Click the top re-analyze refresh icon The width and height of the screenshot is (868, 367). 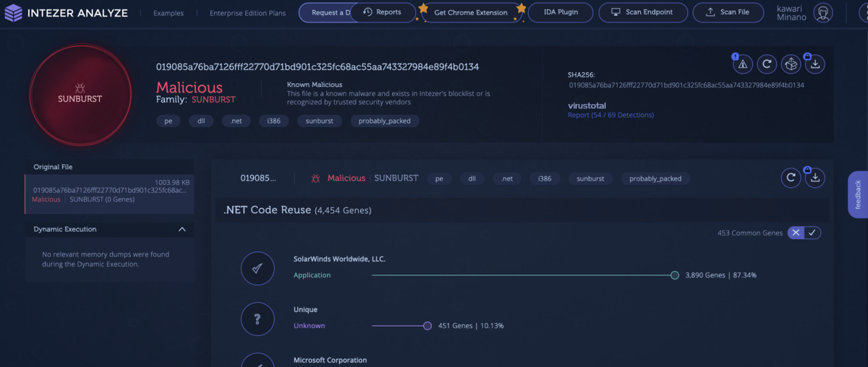tap(767, 64)
